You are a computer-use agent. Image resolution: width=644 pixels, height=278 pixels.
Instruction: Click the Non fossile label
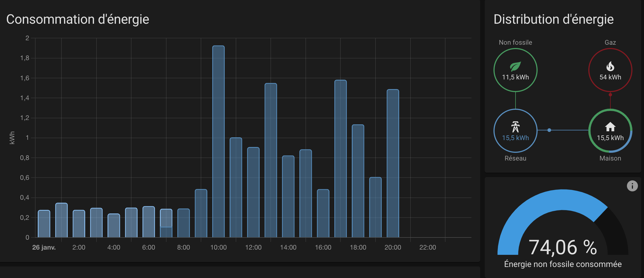(x=515, y=42)
